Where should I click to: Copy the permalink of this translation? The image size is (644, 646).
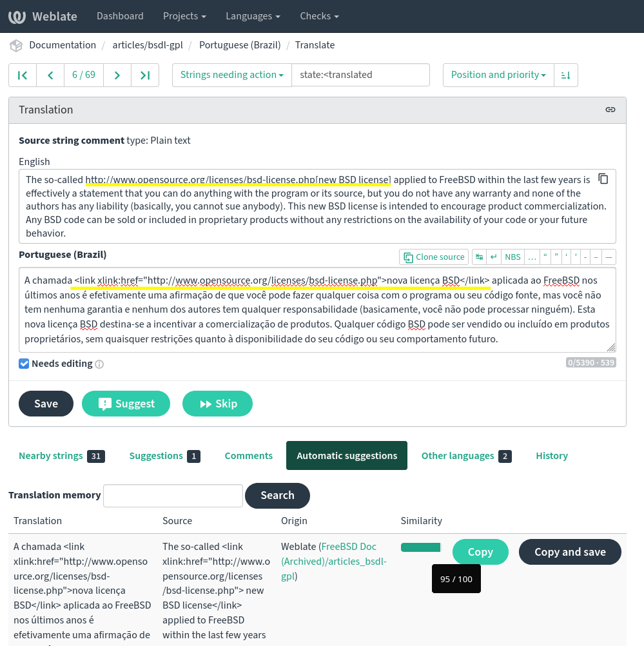[610, 110]
